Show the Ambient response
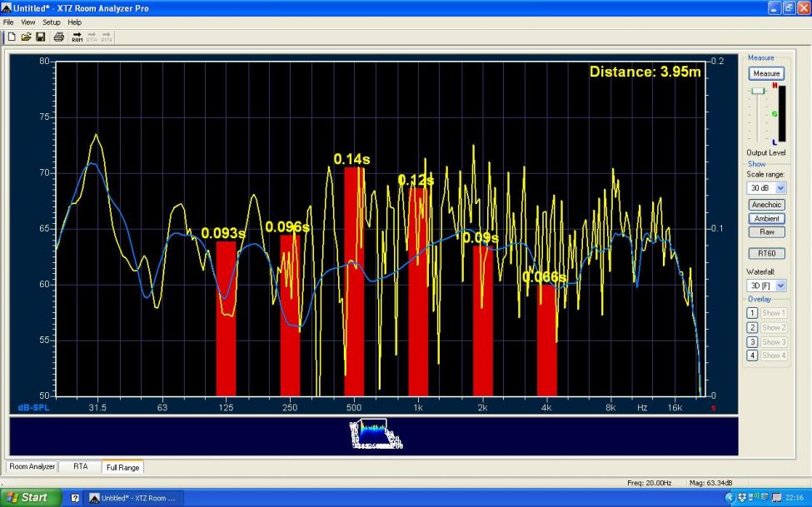The height and width of the screenshot is (507, 812). coord(766,219)
